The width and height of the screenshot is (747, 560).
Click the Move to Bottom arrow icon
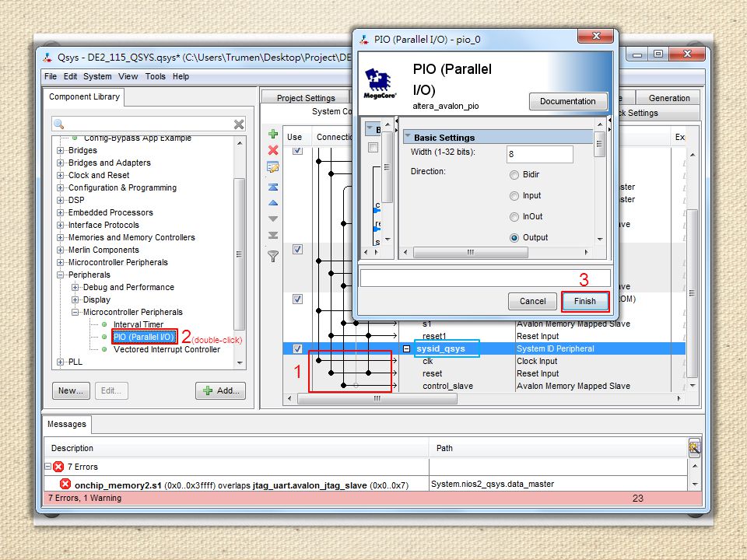click(273, 235)
